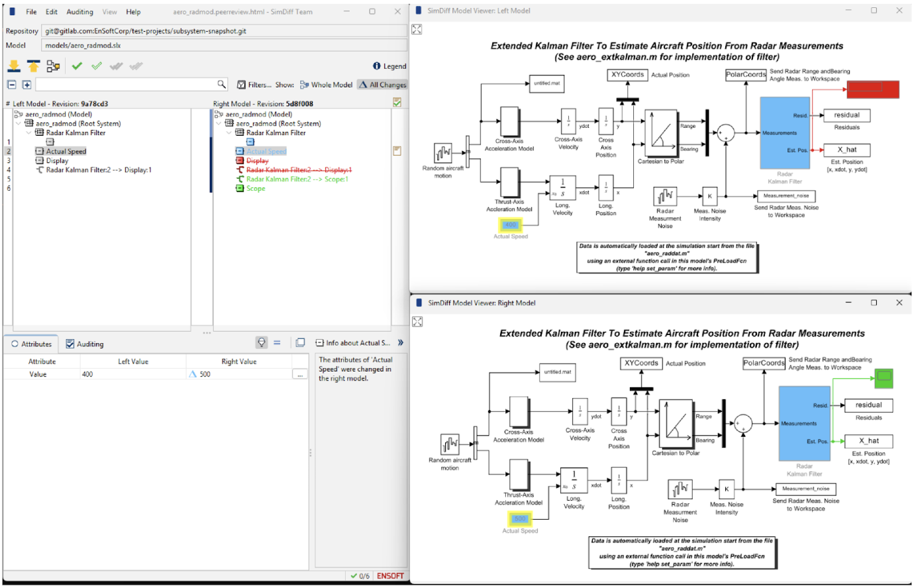
Task: Switch to the Attributes tab
Action: tap(31, 344)
